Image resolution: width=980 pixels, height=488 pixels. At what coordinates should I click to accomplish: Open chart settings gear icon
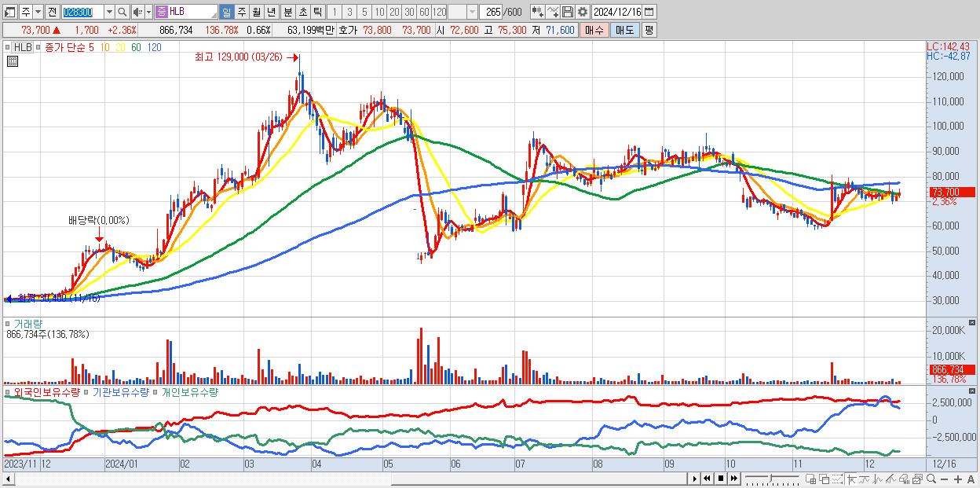coord(582,12)
